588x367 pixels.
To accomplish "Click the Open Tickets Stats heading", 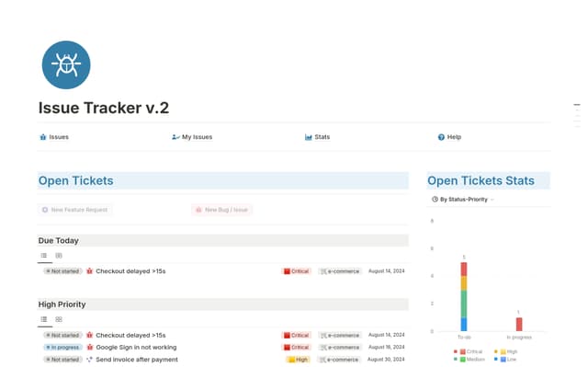I will pos(481,180).
